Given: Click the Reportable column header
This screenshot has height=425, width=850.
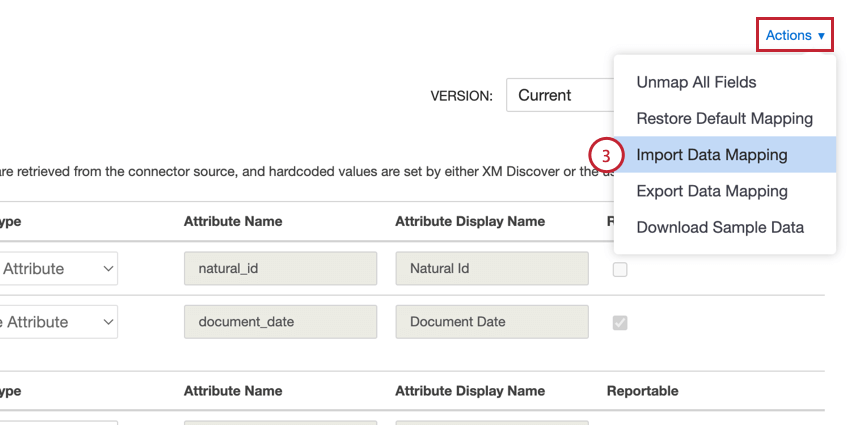Looking at the screenshot, I should click(x=642, y=391).
